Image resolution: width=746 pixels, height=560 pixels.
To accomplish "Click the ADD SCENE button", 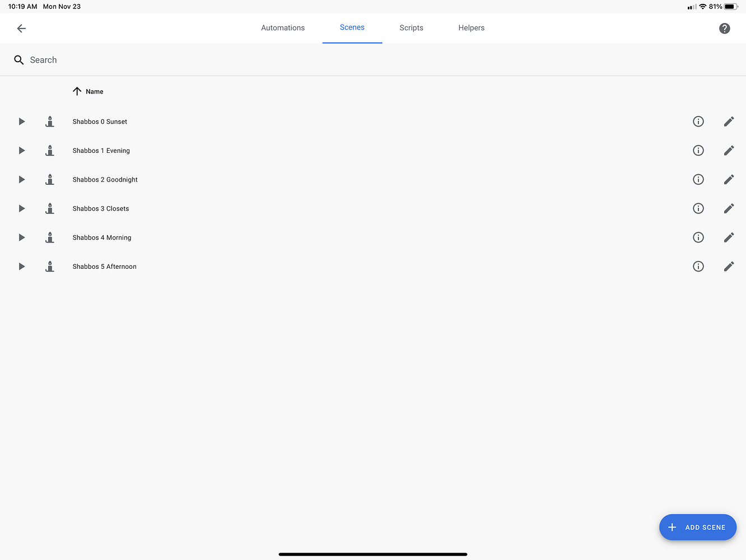I will point(698,527).
